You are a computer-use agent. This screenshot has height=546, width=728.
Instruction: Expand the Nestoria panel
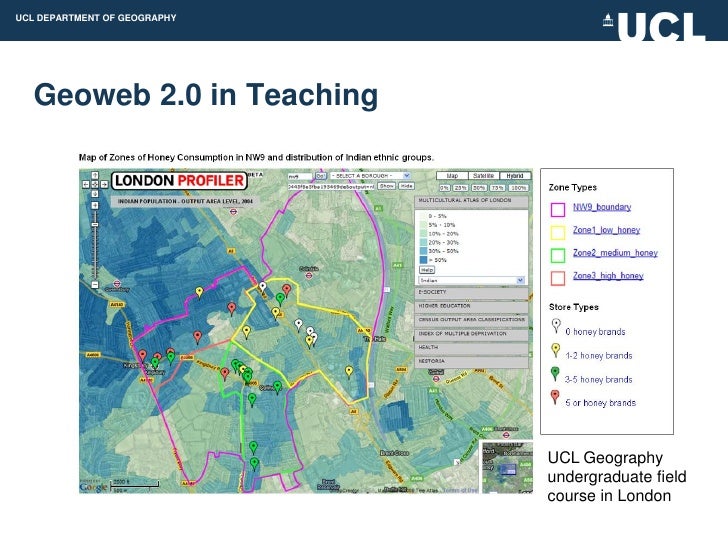[471, 361]
